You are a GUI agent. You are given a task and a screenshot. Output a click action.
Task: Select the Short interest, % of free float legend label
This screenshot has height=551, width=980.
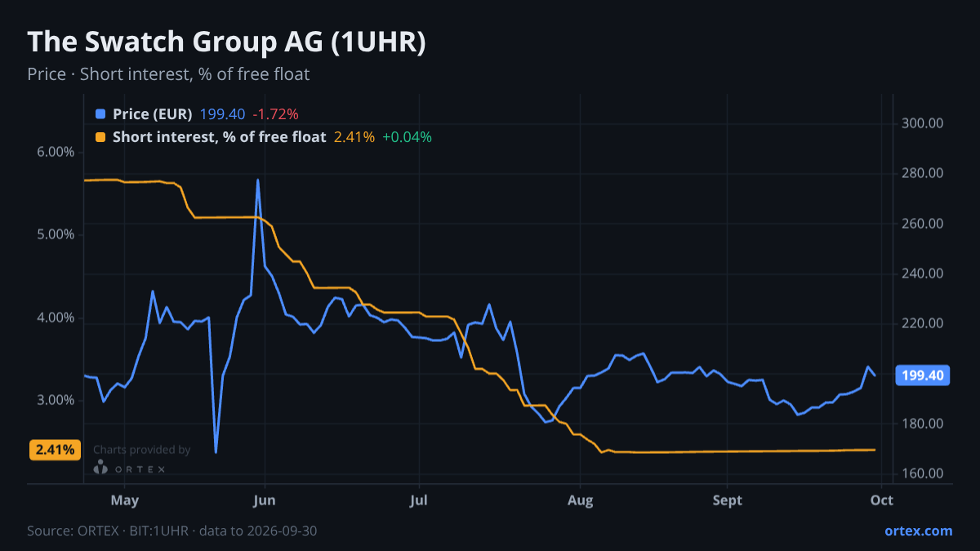(x=219, y=137)
